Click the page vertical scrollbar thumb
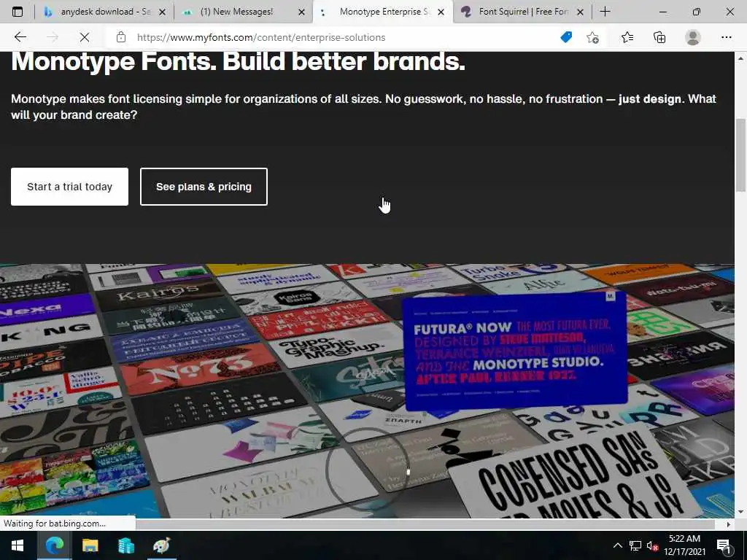Screen dimensions: 747x560 pos(740,155)
